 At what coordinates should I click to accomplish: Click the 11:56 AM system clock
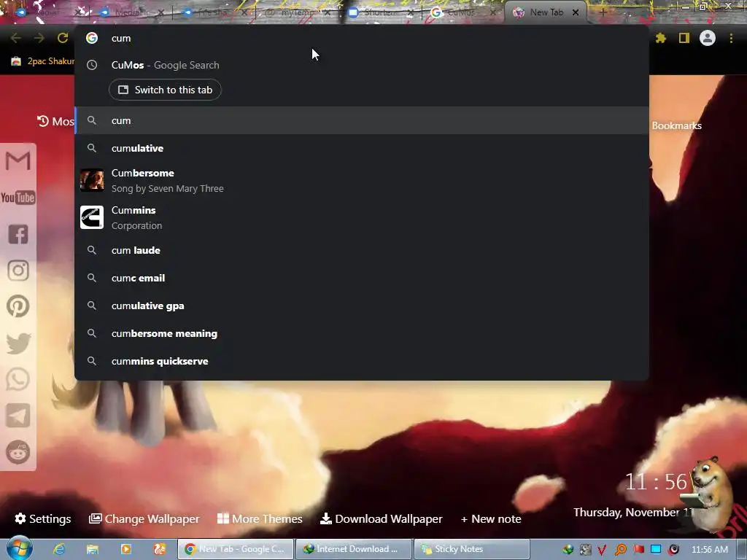point(709,550)
